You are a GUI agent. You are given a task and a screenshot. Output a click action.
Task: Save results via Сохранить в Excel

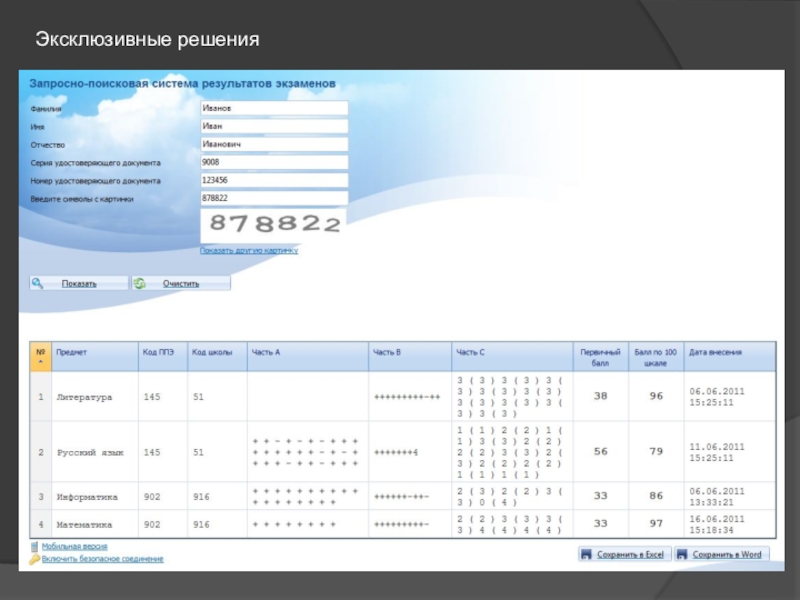pos(625,554)
